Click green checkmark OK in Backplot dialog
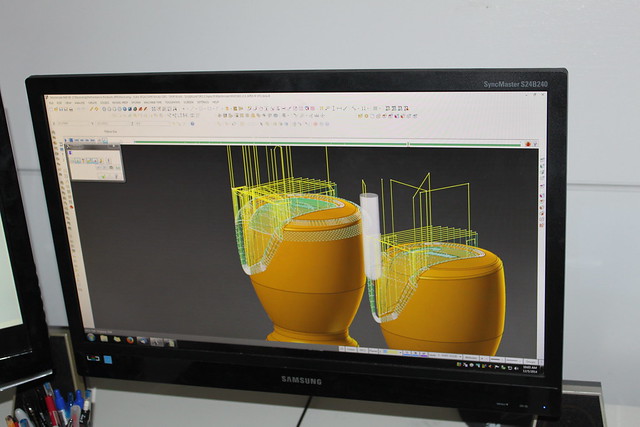This screenshot has width=640, height=427. (101, 174)
